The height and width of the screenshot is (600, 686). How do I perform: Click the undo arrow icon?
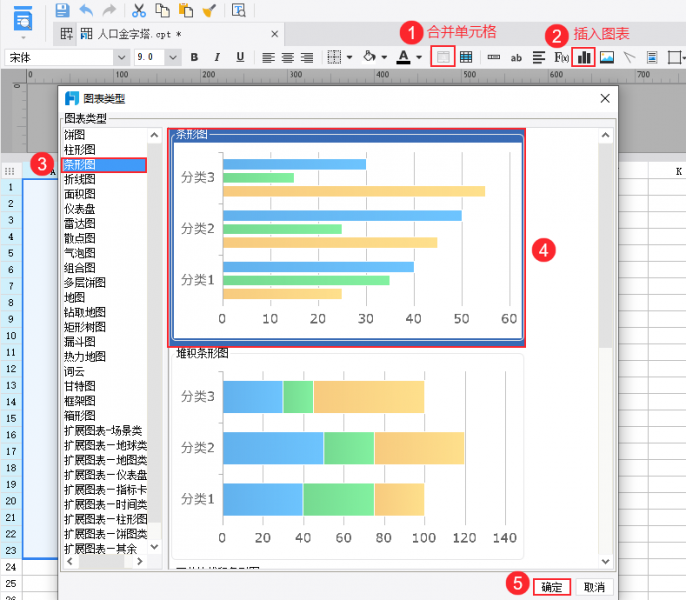[86, 10]
